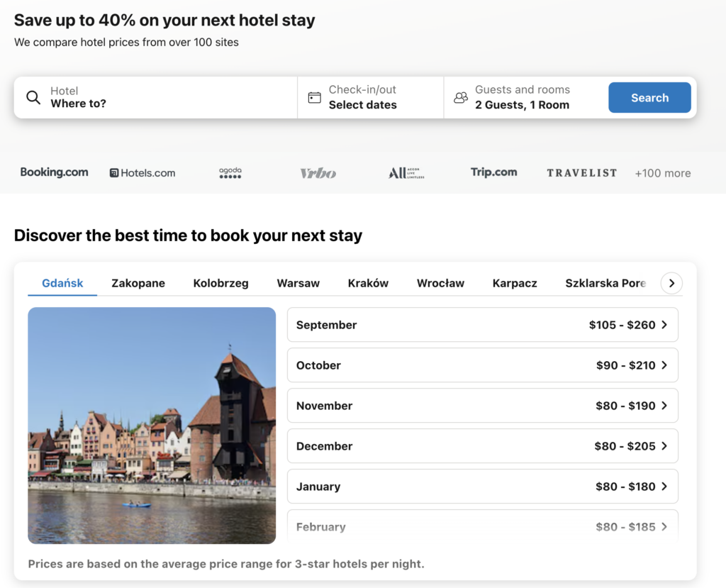Screen dimensions: 726x588
Task: Click the Agoda logo
Action: coord(230,173)
